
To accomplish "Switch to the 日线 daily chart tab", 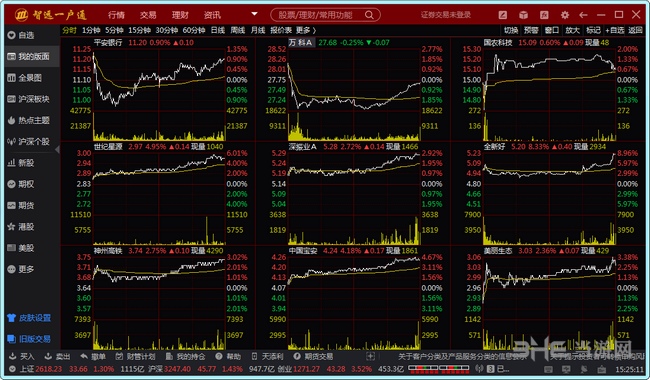I will coord(218,30).
